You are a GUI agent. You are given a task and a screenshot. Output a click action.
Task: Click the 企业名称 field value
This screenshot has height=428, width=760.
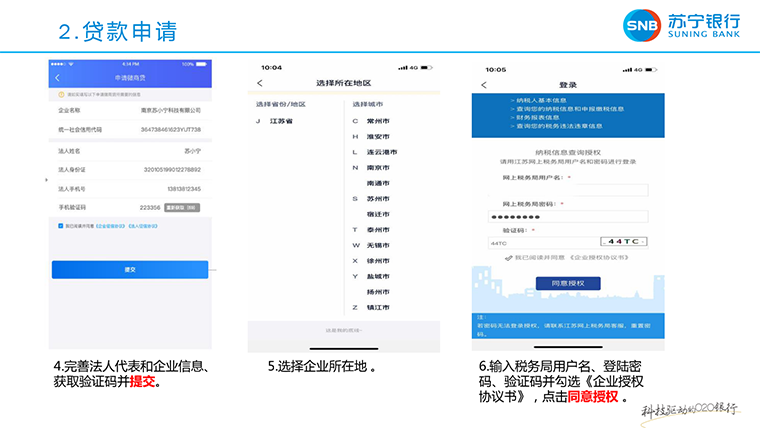coord(171,111)
